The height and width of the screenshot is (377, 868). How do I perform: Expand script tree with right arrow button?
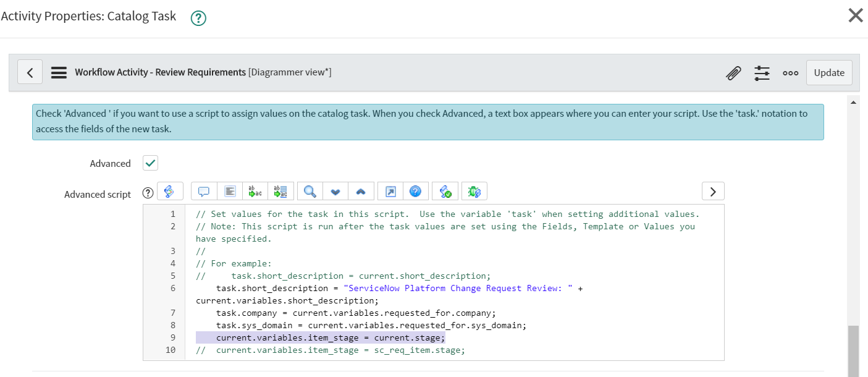(x=713, y=191)
